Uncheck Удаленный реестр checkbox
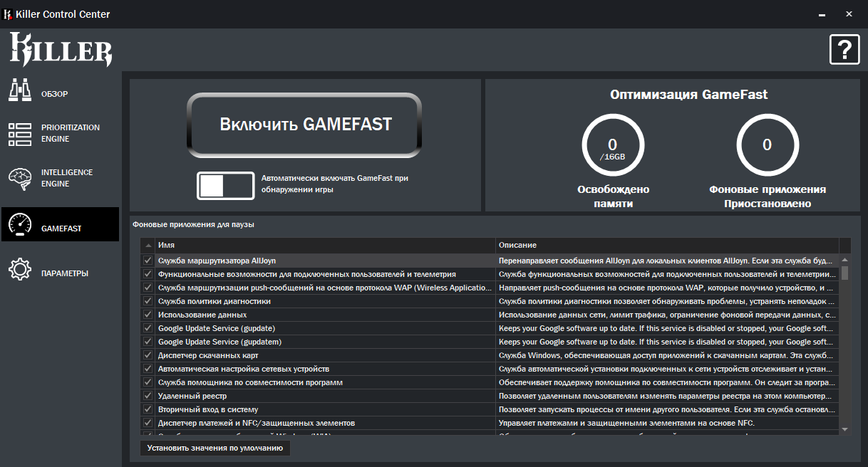The image size is (868, 467). click(x=148, y=396)
